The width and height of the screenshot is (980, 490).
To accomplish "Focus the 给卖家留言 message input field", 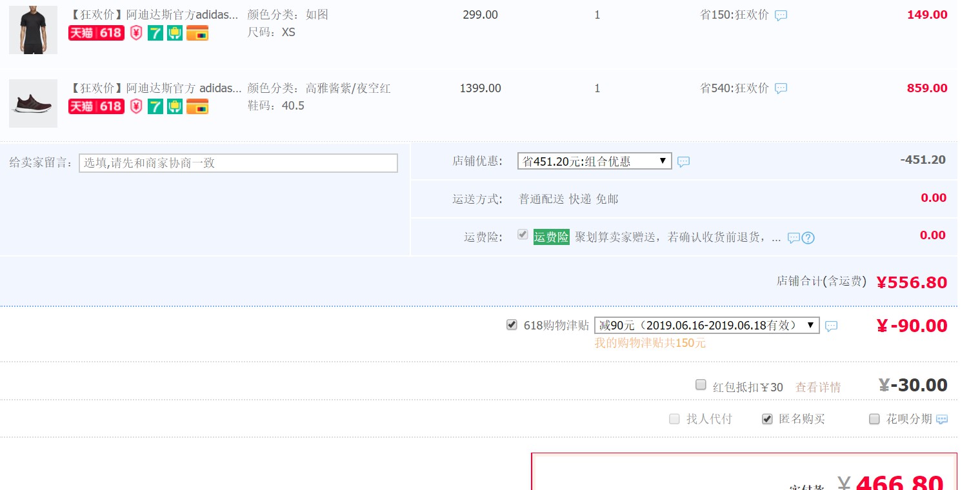I will 238,163.
